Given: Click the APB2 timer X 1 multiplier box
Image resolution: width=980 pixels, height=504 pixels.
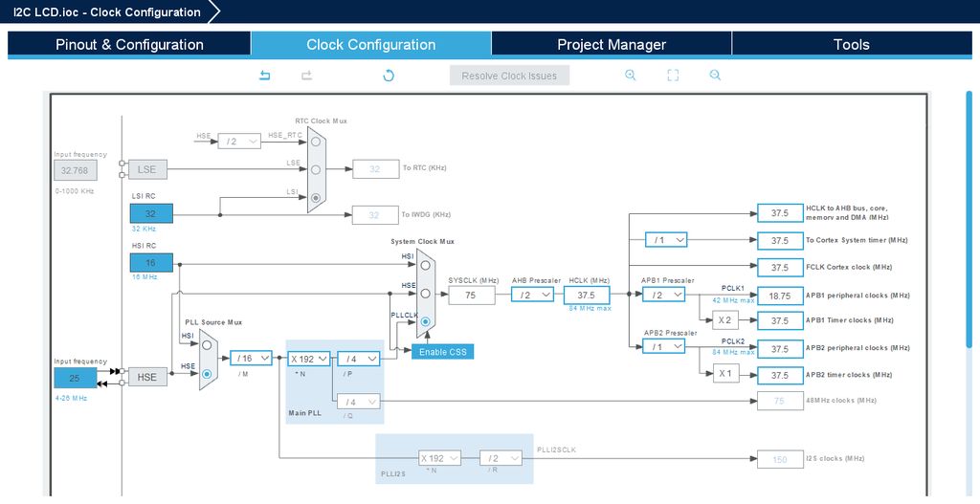Looking at the screenshot, I should click(725, 374).
